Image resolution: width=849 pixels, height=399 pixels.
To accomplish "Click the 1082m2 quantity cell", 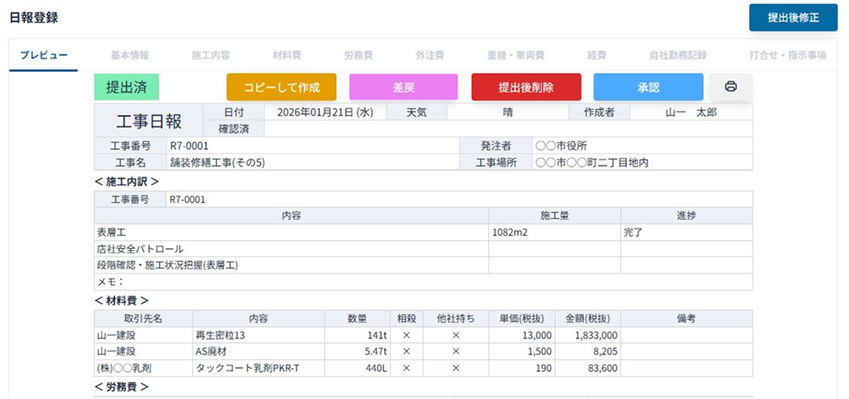I will [x=554, y=232].
